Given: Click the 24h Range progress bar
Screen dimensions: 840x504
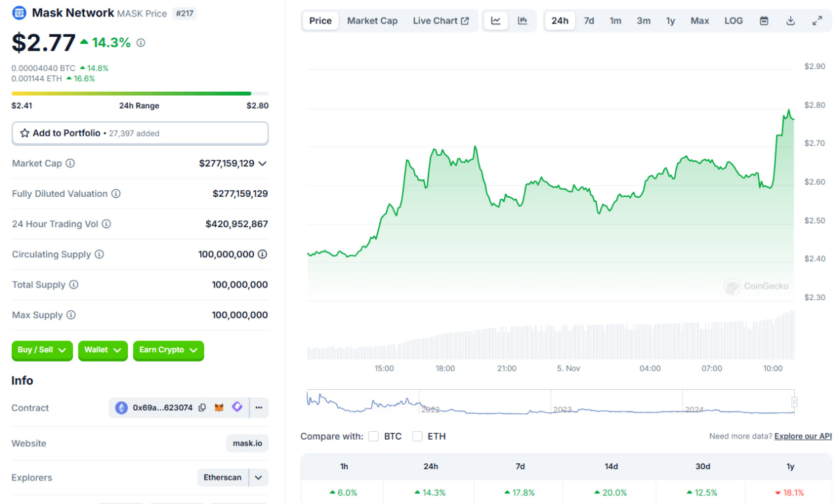Looking at the screenshot, I should click(x=140, y=93).
